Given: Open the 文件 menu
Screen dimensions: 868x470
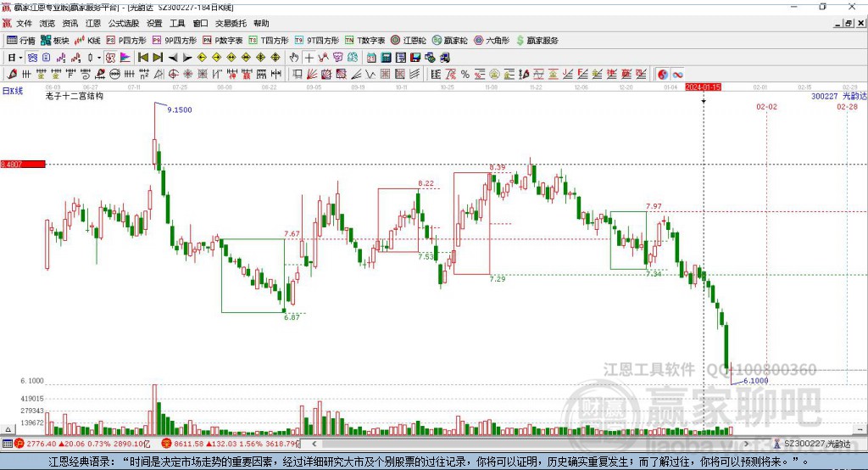Looking at the screenshot, I should point(24,23).
